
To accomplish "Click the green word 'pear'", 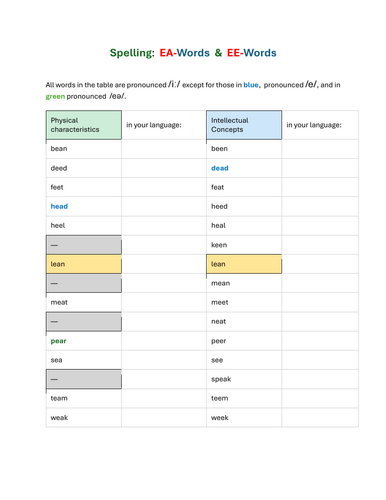I will point(58,341).
